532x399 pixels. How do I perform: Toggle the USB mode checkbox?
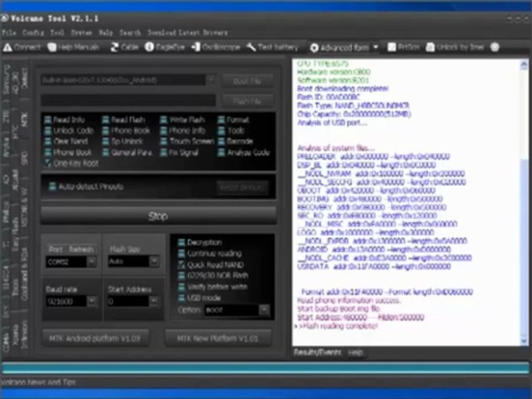click(x=182, y=298)
